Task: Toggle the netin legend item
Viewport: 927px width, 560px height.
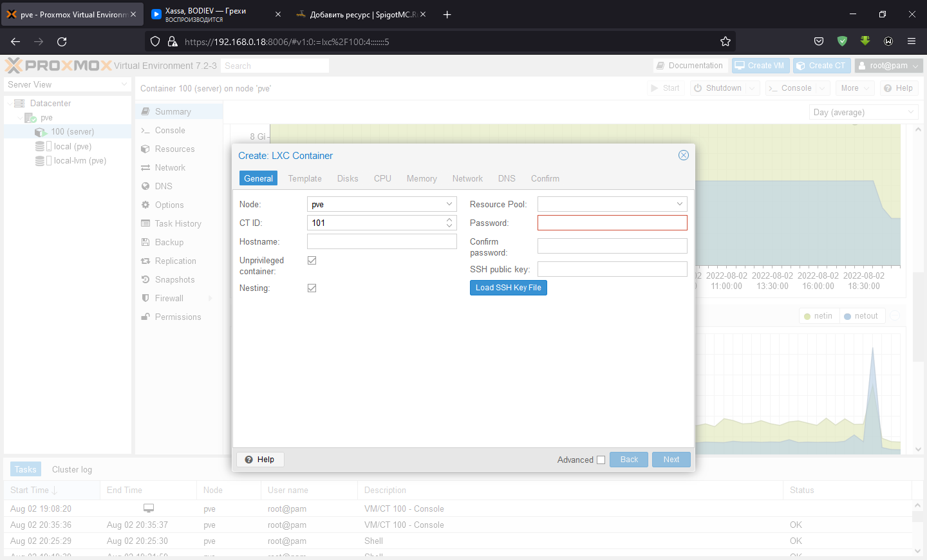Action: point(819,316)
